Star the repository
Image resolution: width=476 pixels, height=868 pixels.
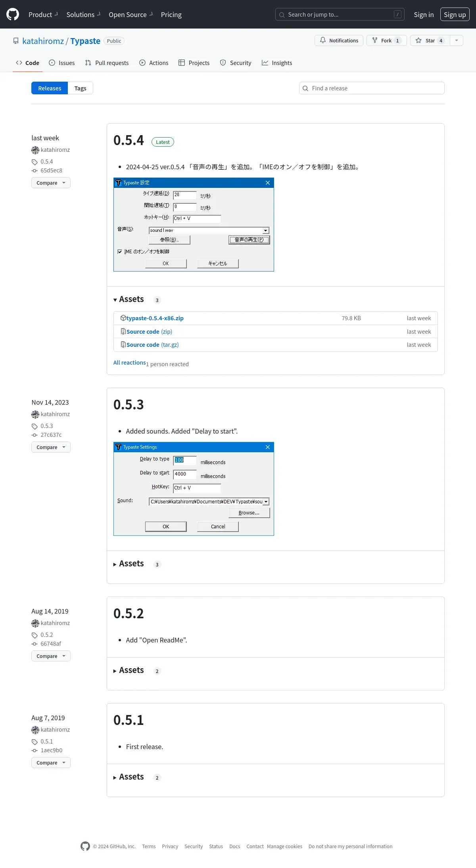(430, 40)
